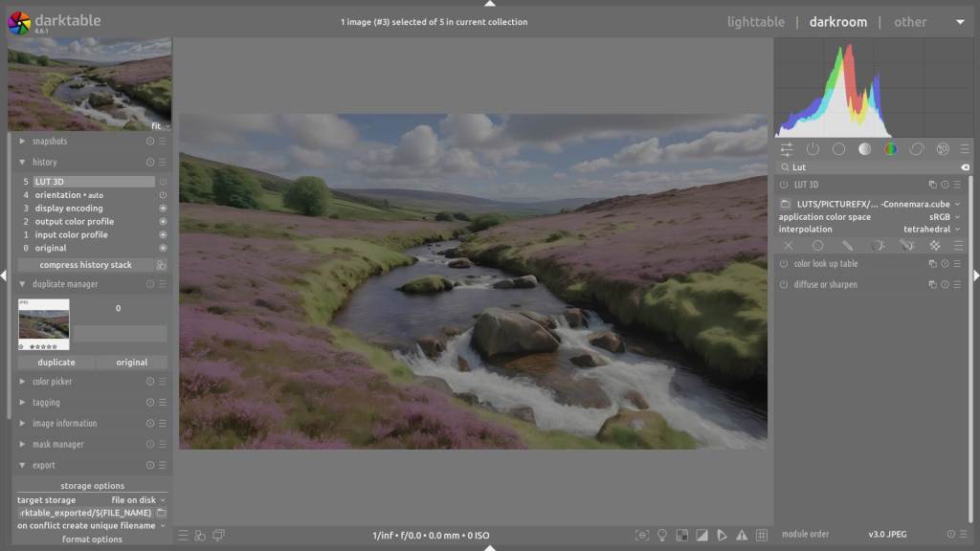The image size is (980, 551).
Task: Open module groups presets menu icon
Action: [x=965, y=148]
